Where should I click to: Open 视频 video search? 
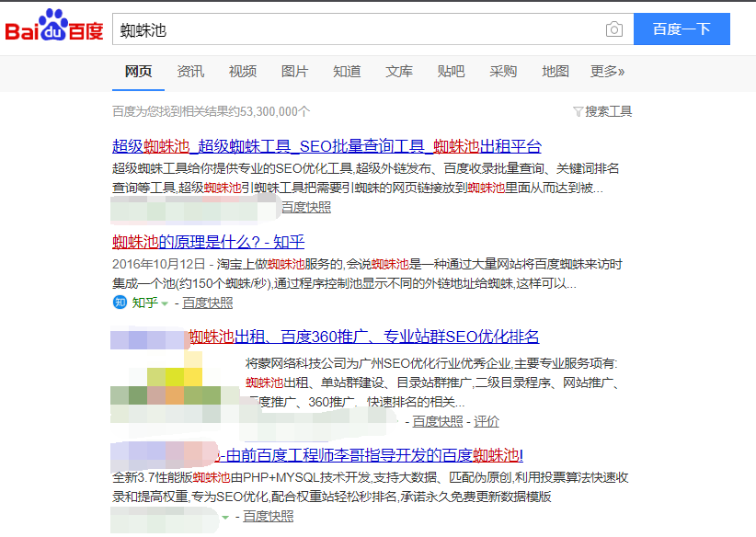point(242,70)
